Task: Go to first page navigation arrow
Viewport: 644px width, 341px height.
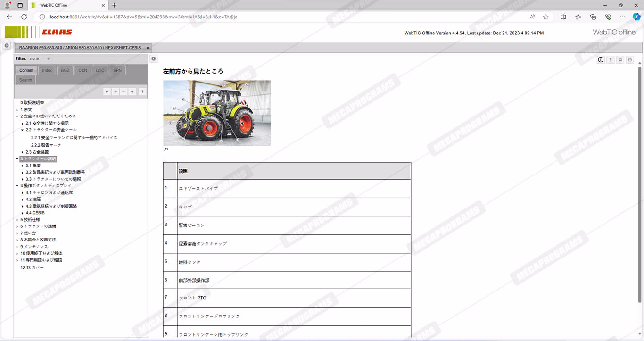Action: (x=107, y=92)
